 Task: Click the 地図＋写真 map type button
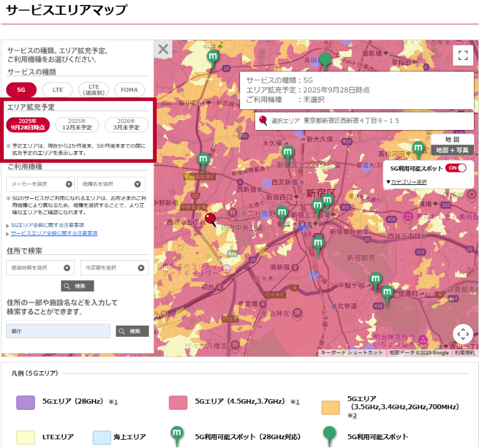tap(452, 150)
